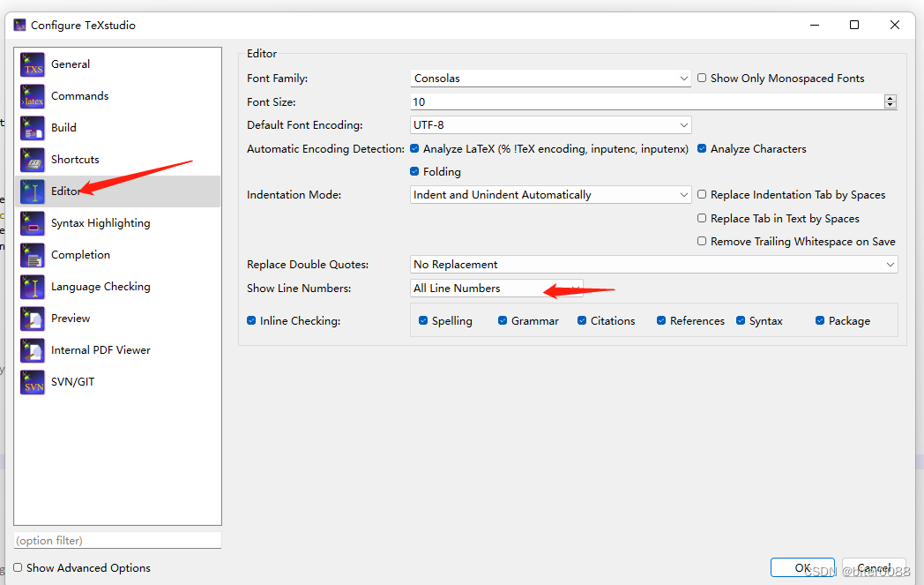Uncheck Analyze LaTeX encoding detection

(414, 148)
